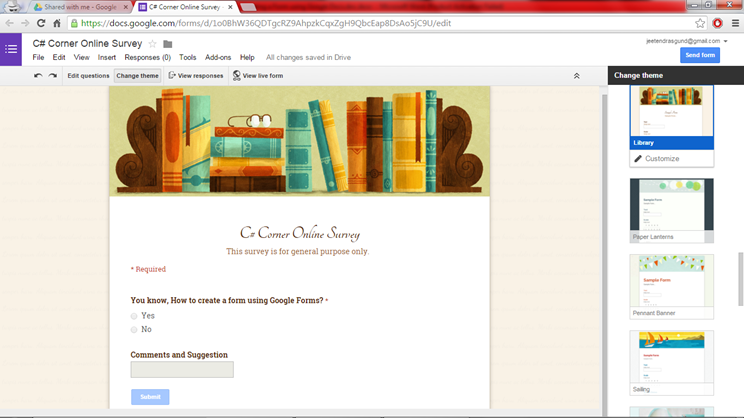Image resolution: width=744 pixels, height=418 pixels.
Task: Click the Change theme panel header
Action: pyautogui.click(x=676, y=75)
